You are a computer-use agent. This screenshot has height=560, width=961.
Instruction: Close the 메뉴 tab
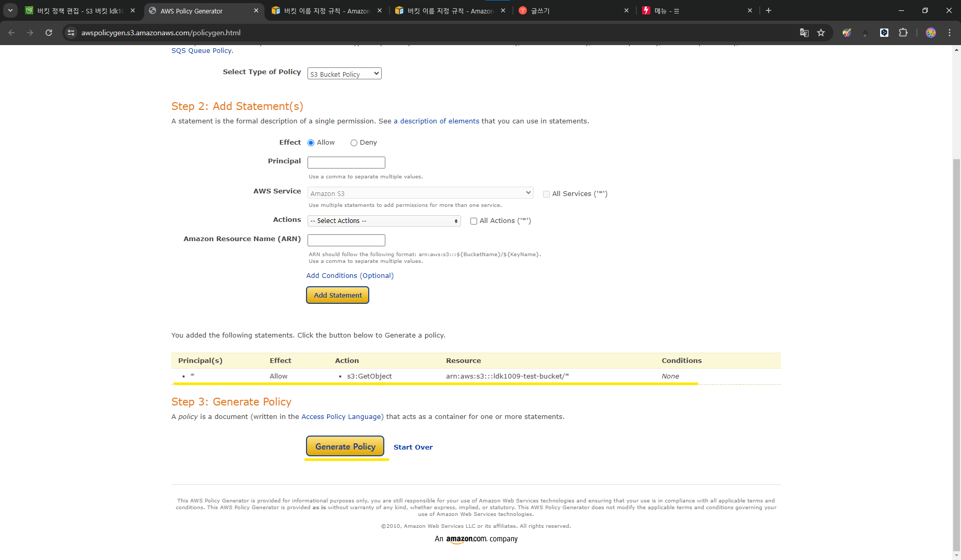pyautogui.click(x=750, y=10)
